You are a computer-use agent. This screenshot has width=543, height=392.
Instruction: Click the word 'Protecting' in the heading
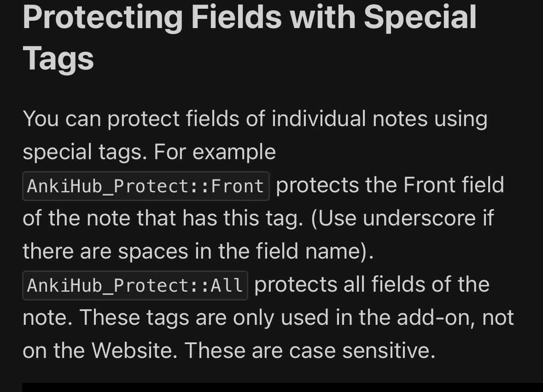pyautogui.click(x=103, y=18)
